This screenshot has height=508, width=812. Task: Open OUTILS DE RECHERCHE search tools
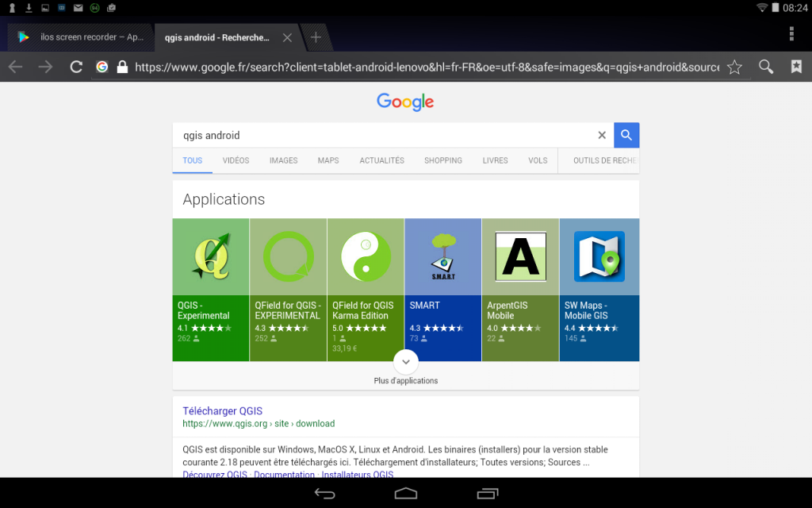pos(605,160)
